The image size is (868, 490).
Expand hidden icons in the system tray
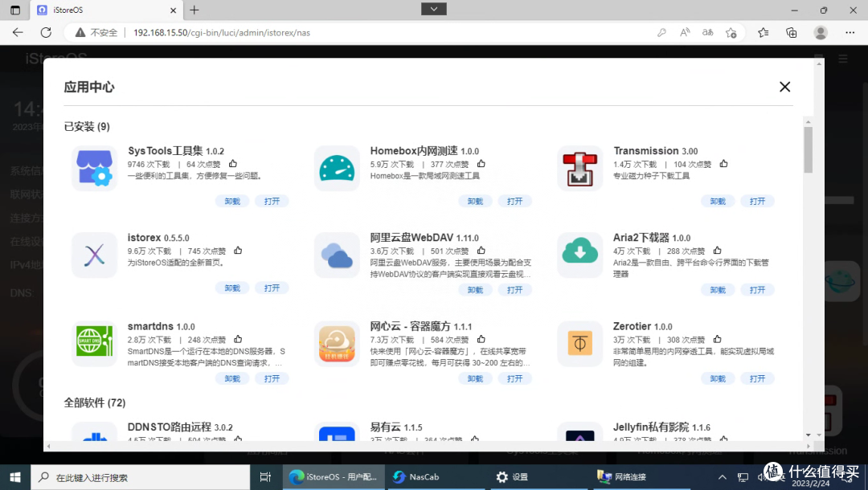pyautogui.click(x=723, y=476)
